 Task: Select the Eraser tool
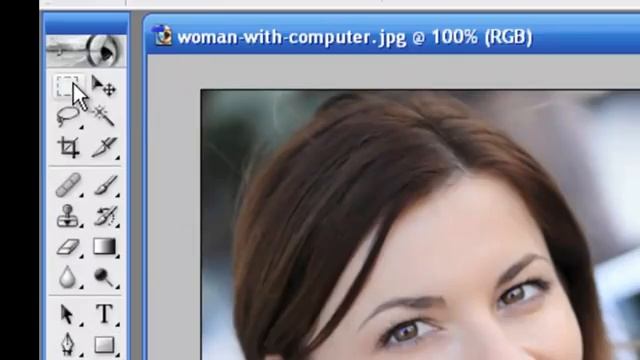(68, 247)
